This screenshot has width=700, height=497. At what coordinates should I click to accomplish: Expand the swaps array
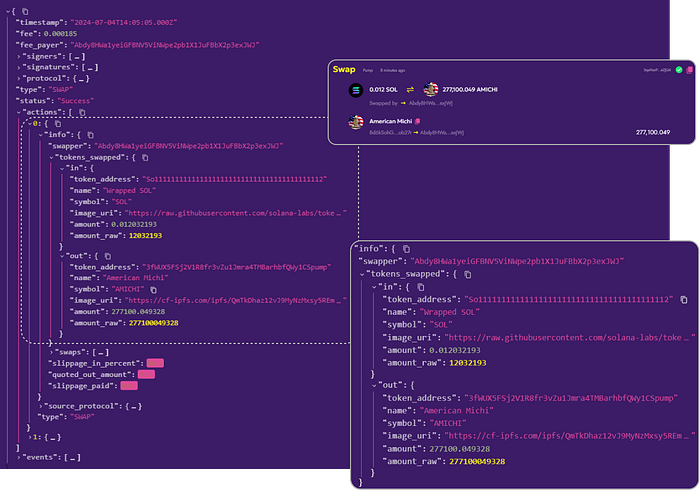point(52,352)
